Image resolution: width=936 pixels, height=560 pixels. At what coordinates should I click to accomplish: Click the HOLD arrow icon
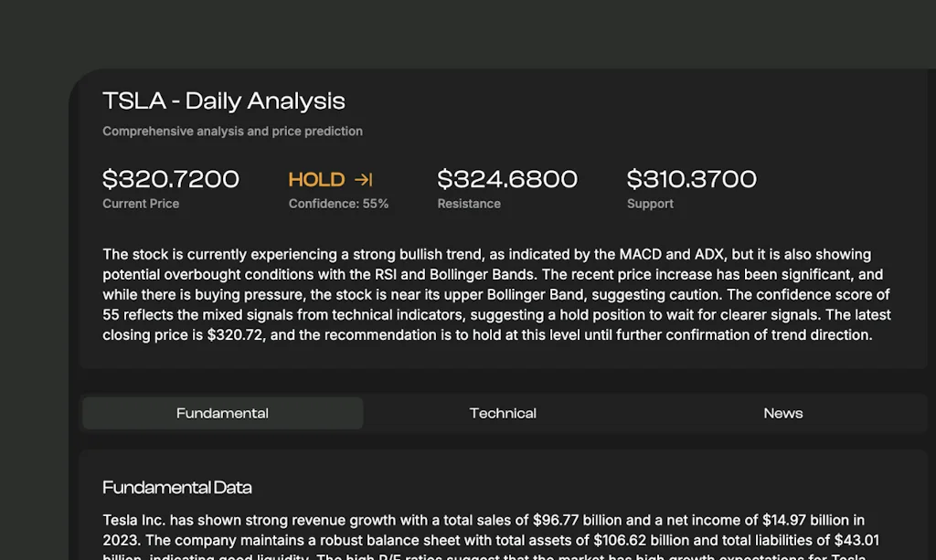pyautogui.click(x=362, y=179)
